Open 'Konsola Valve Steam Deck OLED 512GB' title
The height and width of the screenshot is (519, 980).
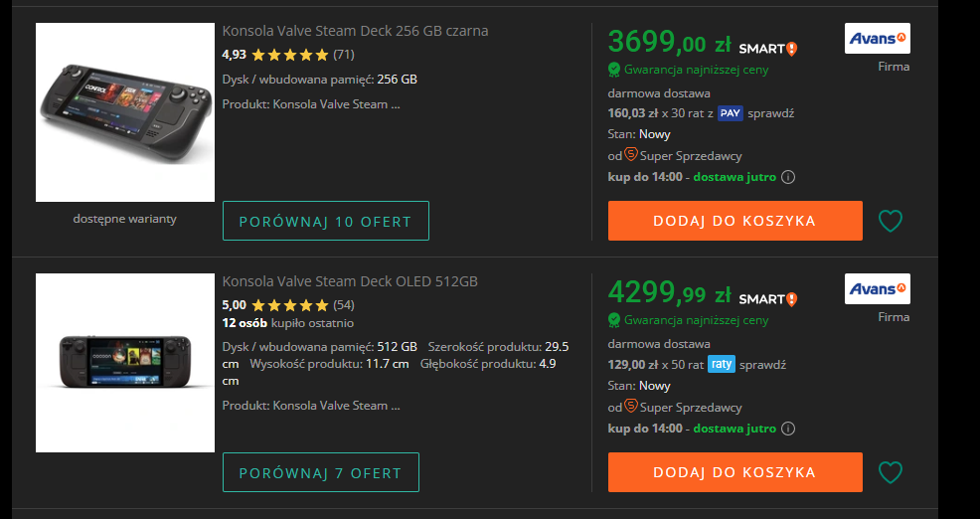pos(350,281)
